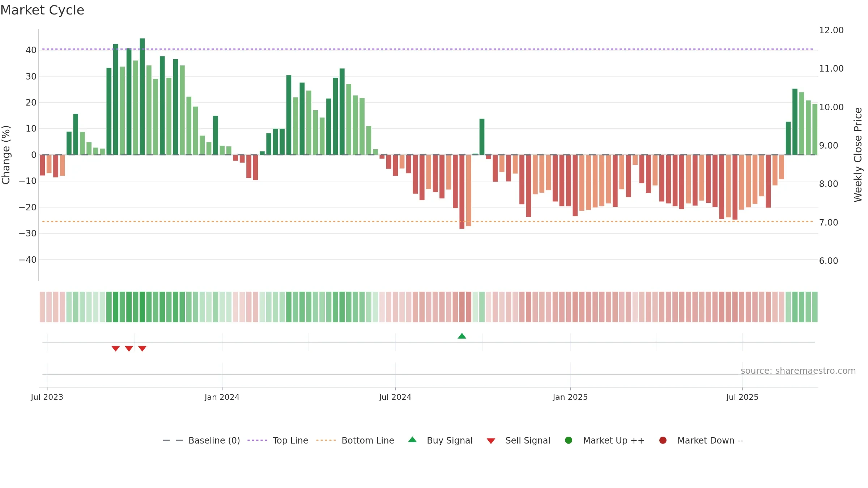Click the Jul 2023 axis label
868x488 pixels.
pos(47,397)
